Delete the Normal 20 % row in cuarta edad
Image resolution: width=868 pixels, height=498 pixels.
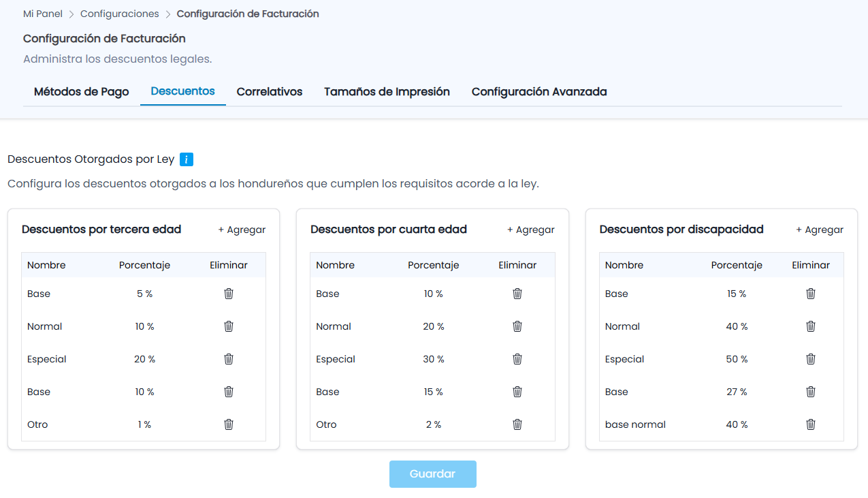(517, 326)
